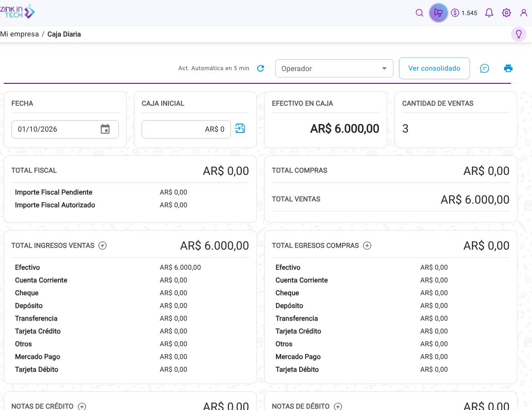The width and height of the screenshot is (532, 410).
Task: Click Mercado Pago under Ingresos Ventas
Action: (37, 357)
